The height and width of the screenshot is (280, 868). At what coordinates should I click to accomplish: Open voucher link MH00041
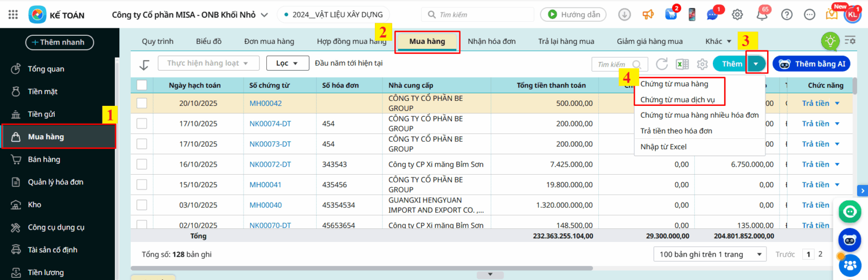tap(265, 184)
